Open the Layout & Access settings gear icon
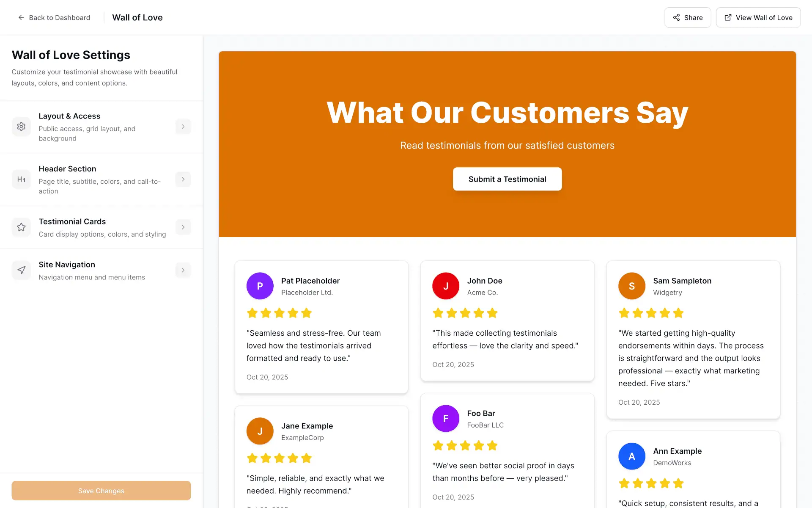 (21, 126)
